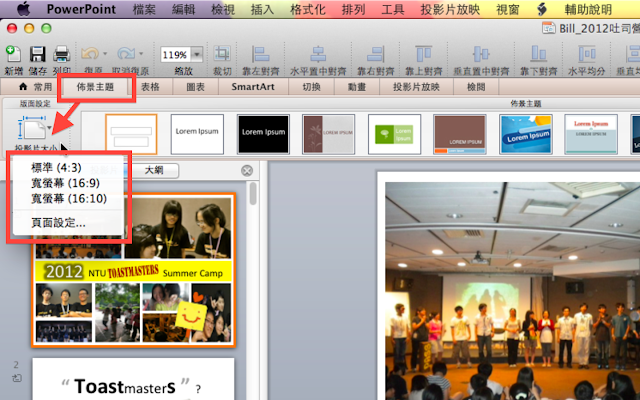This screenshot has height=400, width=640.
Task: Select the 2012 Summer Camp slide thumbnail
Action: (133, 270)
